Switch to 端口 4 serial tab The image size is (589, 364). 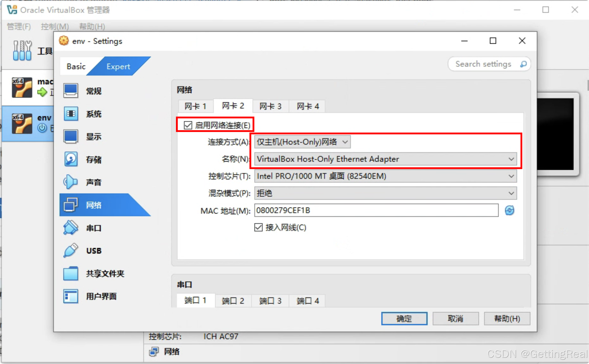click(x=308, y=301)
